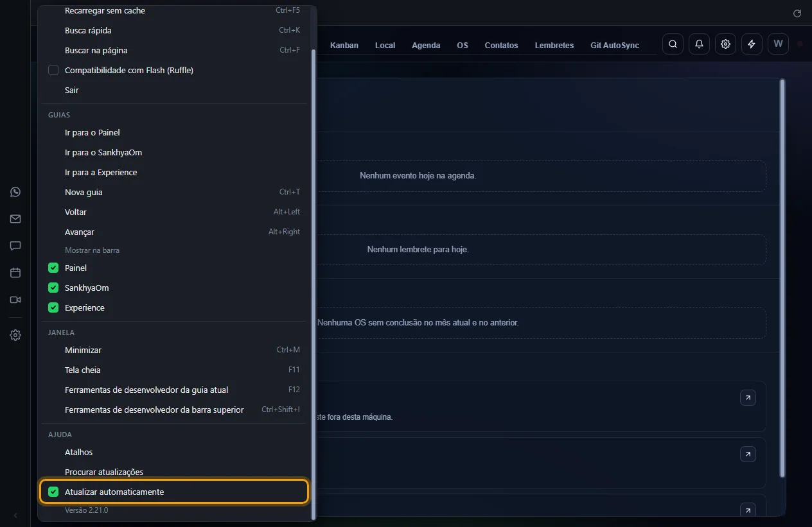
Task: Open the Contatos tab
Action: [x=501, y=46]
